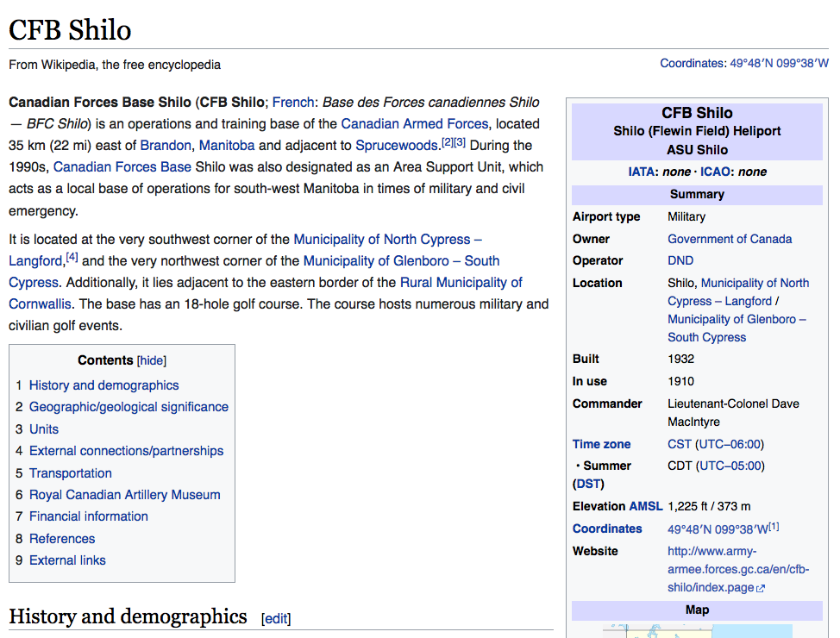Open the CST time zone link
Image resolution: width=840 pixels, height=638 pixels.
[x=680, y=444]
